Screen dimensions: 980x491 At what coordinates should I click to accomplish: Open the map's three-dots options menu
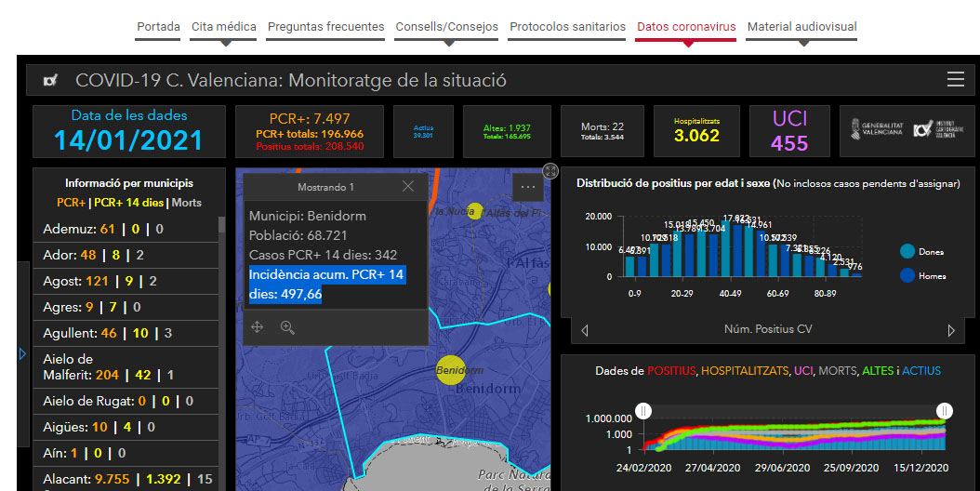point(528,187)
